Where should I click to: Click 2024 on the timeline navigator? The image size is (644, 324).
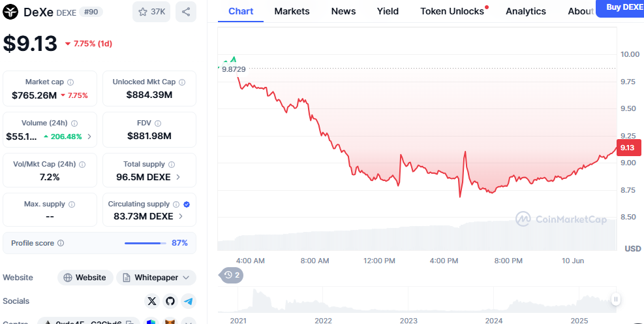pos(494,320)
